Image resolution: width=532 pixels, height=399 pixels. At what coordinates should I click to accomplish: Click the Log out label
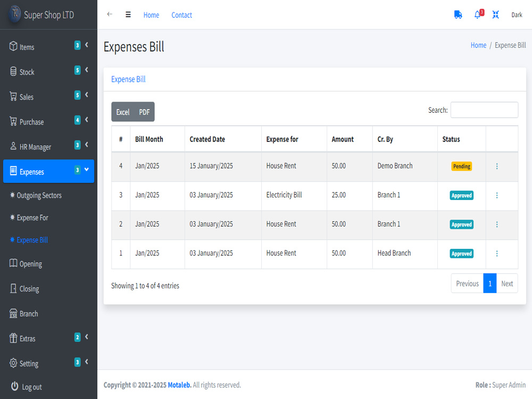point(32,387)
